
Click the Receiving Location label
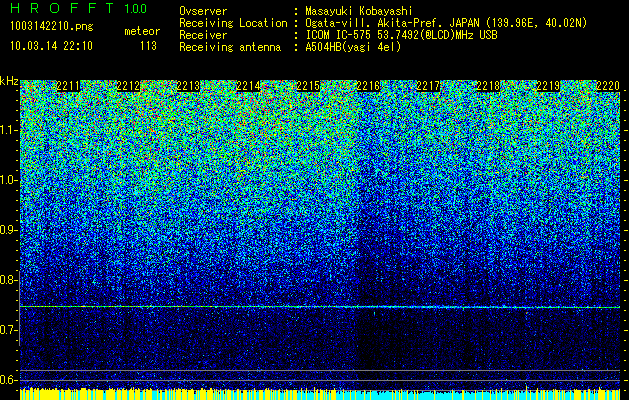(233, 23)
